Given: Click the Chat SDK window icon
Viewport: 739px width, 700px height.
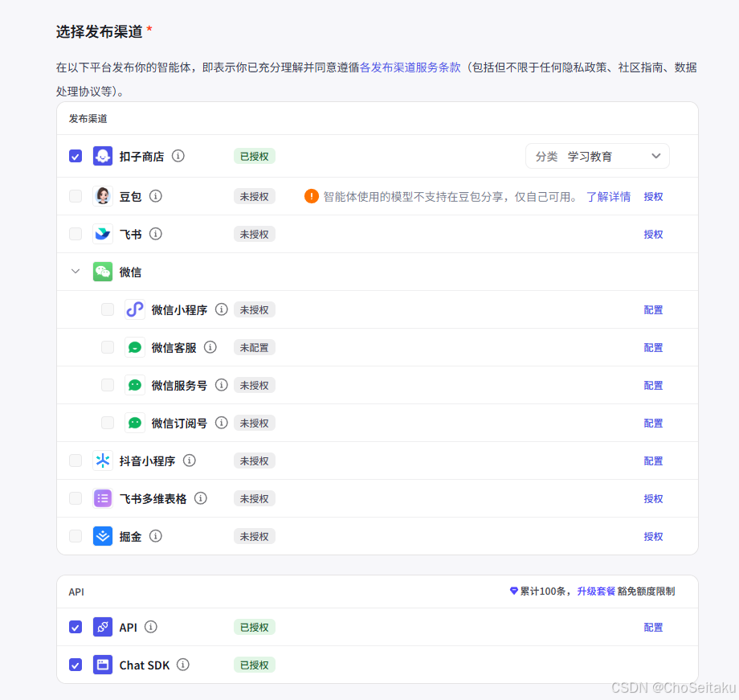Looking at the screenshot, I should 103,665.
